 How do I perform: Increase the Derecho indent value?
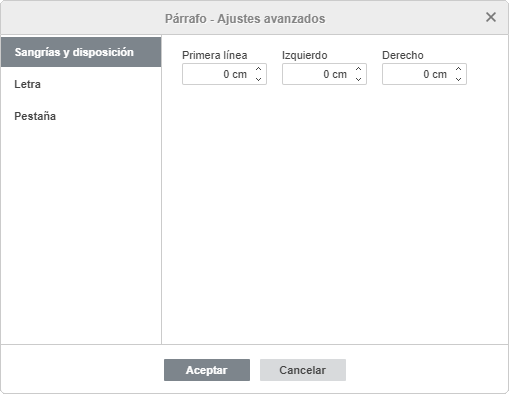[x=458, y=69]
